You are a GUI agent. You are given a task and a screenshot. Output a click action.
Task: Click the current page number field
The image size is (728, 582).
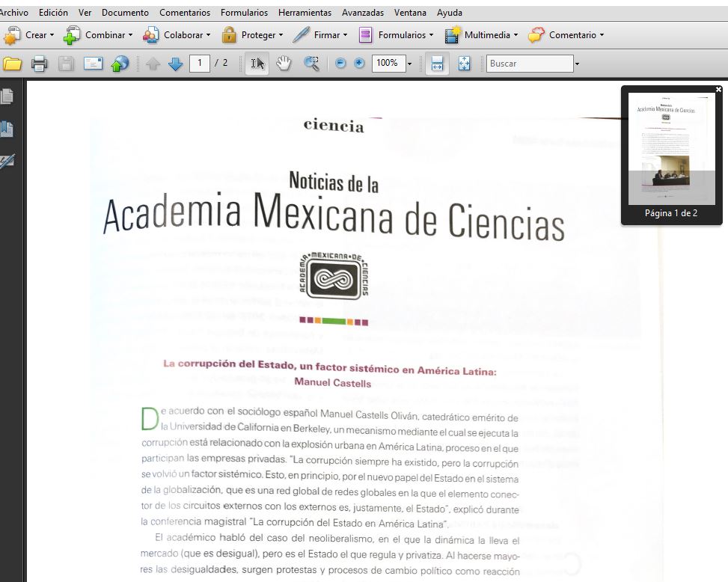tap(200, 63)
